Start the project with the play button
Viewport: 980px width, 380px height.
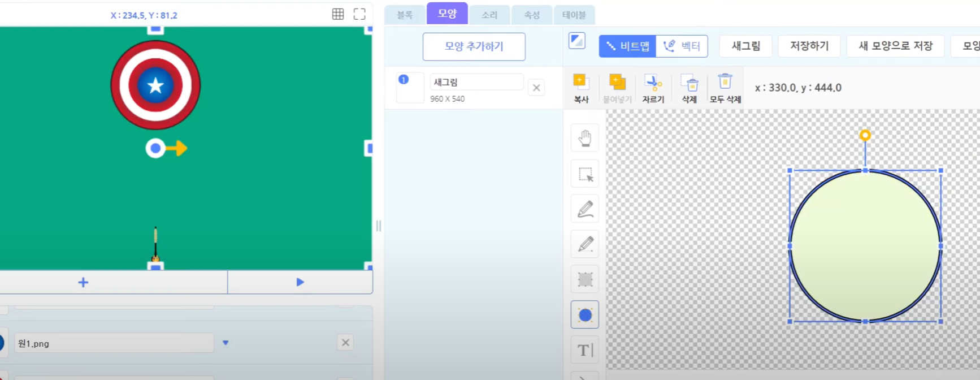point(300,282)
